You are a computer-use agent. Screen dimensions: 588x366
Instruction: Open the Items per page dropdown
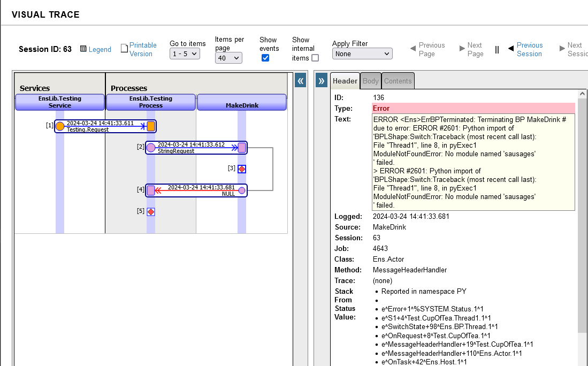[228, 58]
